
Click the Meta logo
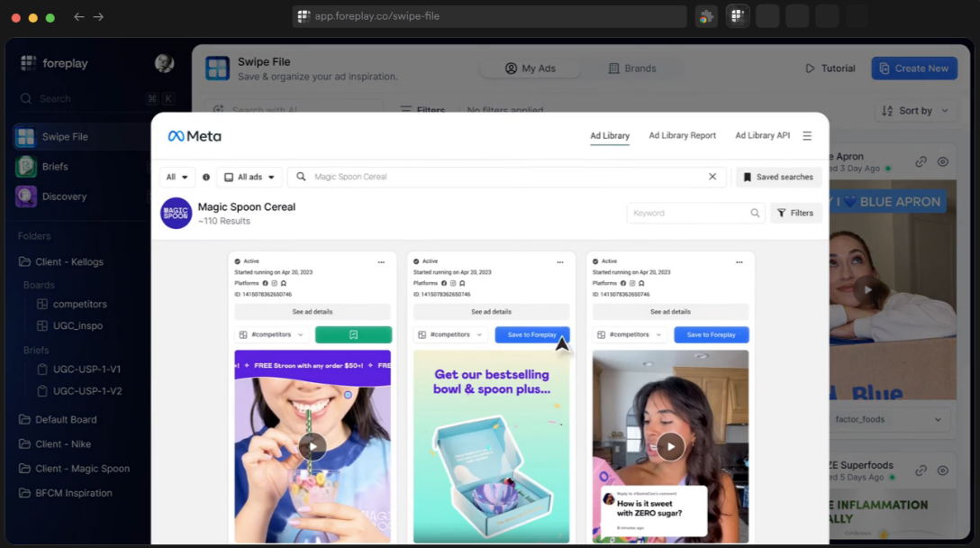pos(195,136)
